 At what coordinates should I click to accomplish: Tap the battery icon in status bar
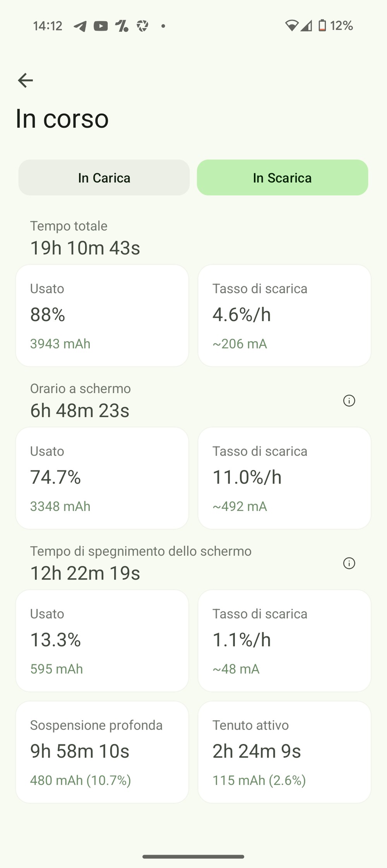coord(322,26)
